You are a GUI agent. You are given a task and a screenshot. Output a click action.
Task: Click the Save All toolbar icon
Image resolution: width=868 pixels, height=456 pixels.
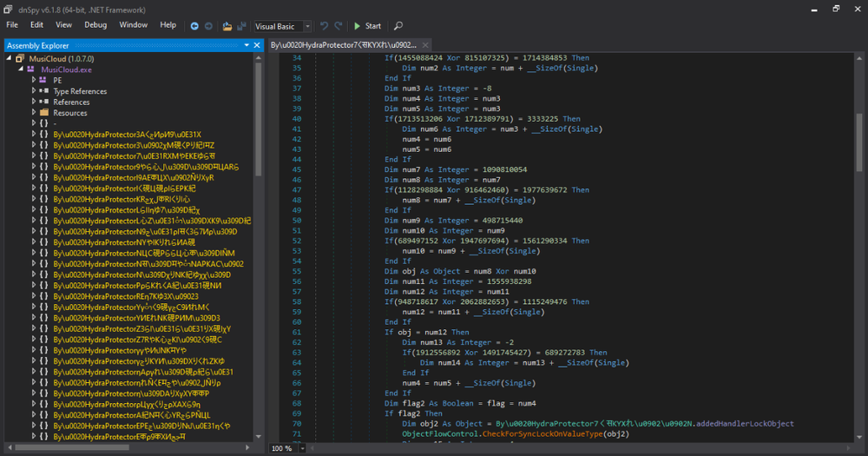tap(240, 26)
